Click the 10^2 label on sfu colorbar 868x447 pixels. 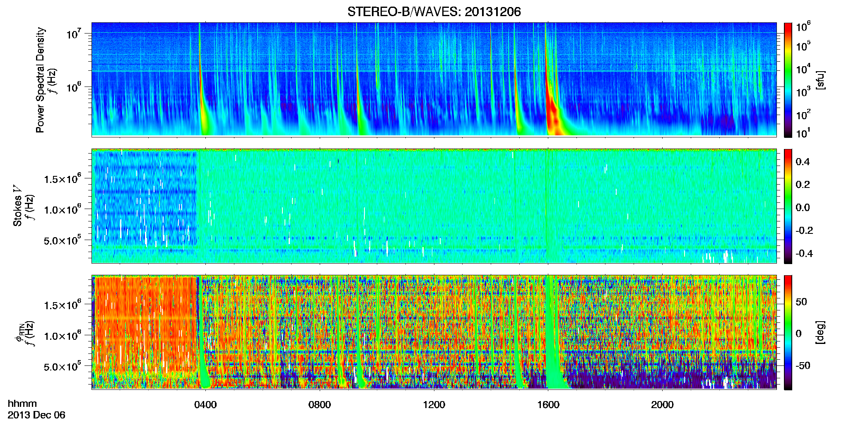[x=803, y=115]
